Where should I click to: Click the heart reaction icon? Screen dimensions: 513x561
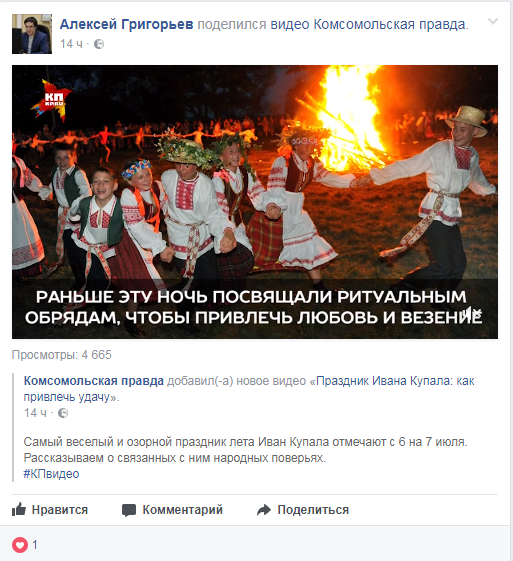click(x=20, y=545)
